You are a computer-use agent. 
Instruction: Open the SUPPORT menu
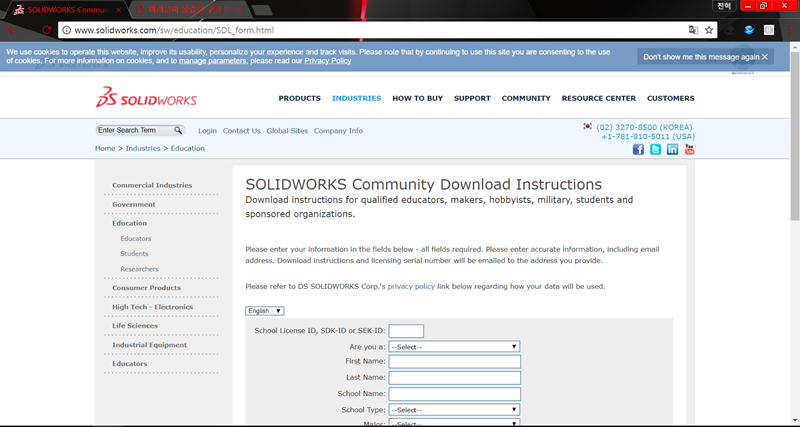pos(472,98)
